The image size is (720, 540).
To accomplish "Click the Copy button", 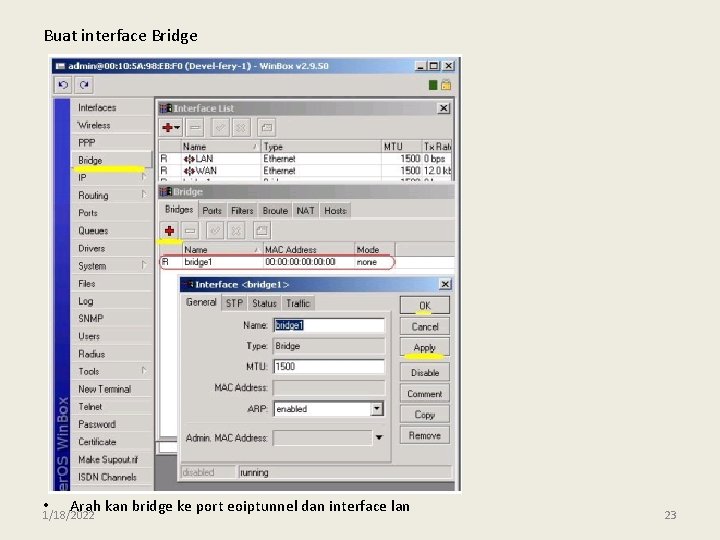I will [x=425, y=415].
